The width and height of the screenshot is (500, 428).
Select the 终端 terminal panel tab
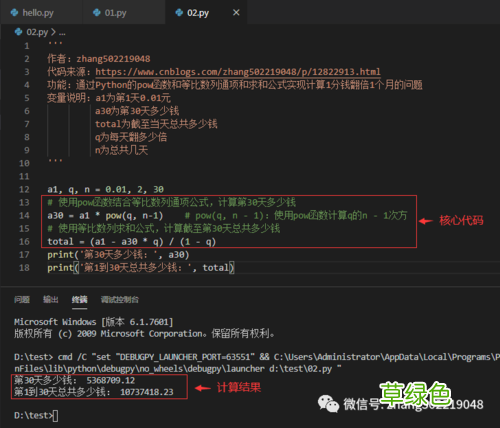[79, 299]
